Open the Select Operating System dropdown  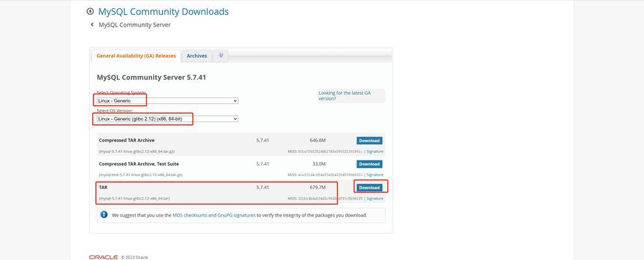[x=167, y=101]
